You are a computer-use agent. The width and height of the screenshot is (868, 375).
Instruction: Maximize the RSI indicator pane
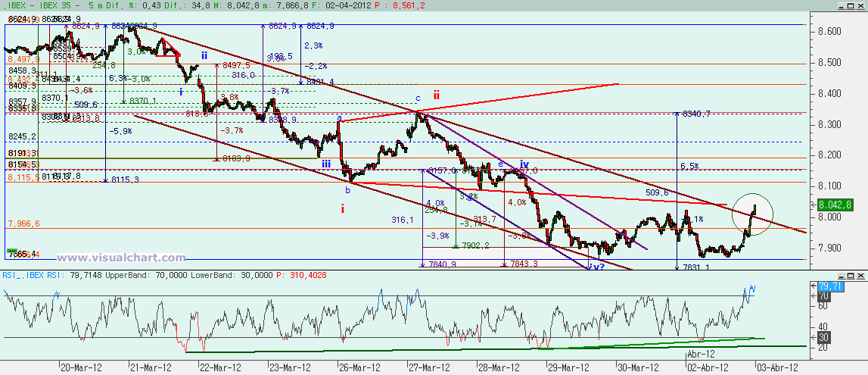coord(851,275)
